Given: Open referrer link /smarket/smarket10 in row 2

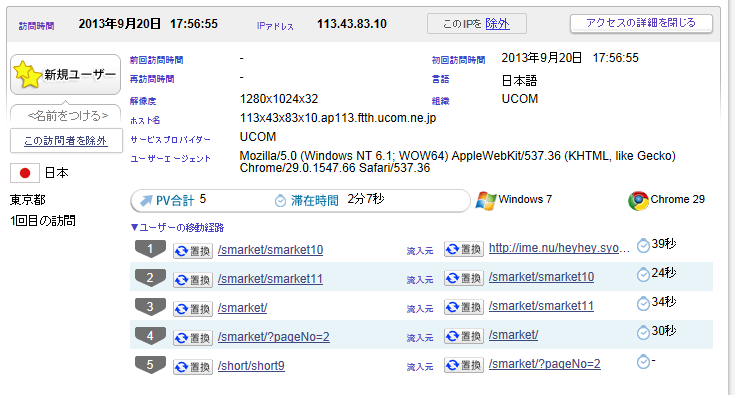Looking at the screenshot, I should coord(541,277).
